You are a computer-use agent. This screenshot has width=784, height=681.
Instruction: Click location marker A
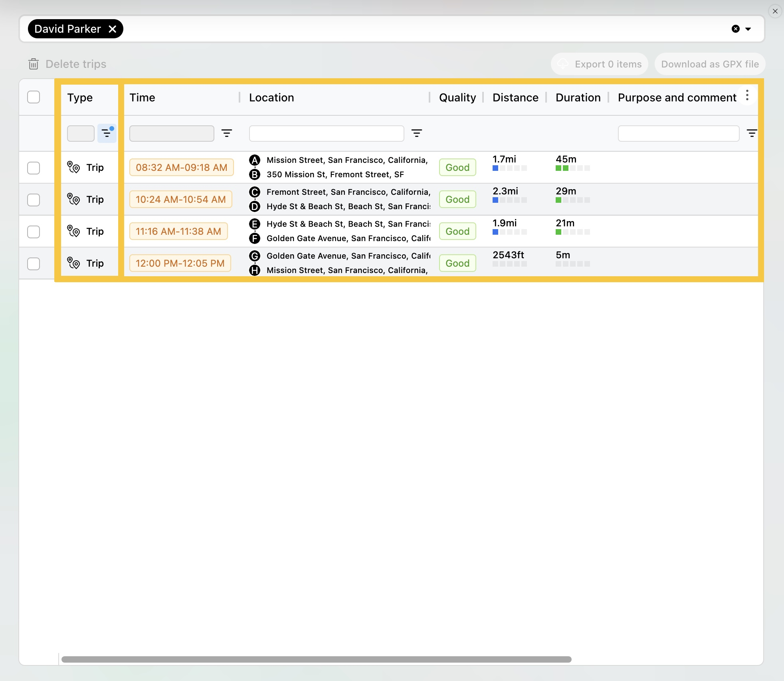(x=255, y=160)
